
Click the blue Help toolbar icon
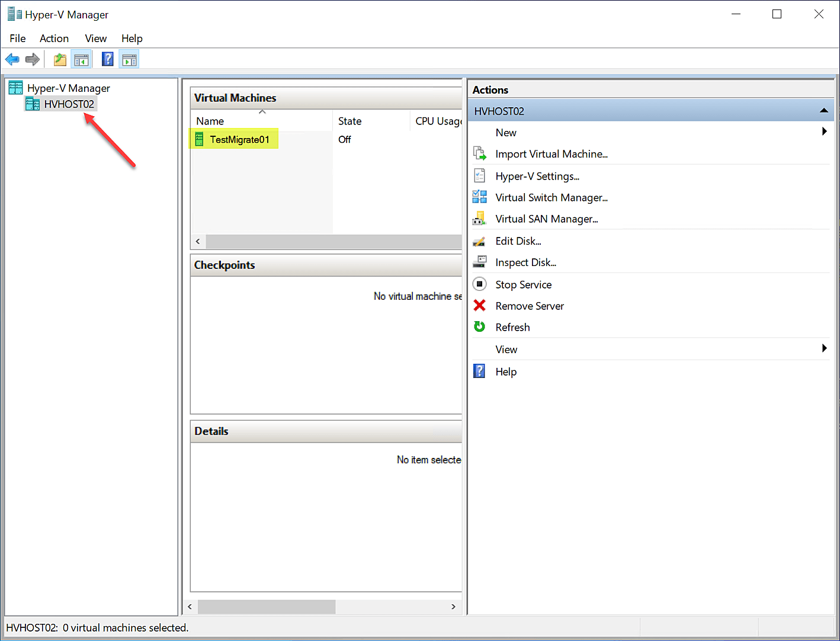click(108, 59)
